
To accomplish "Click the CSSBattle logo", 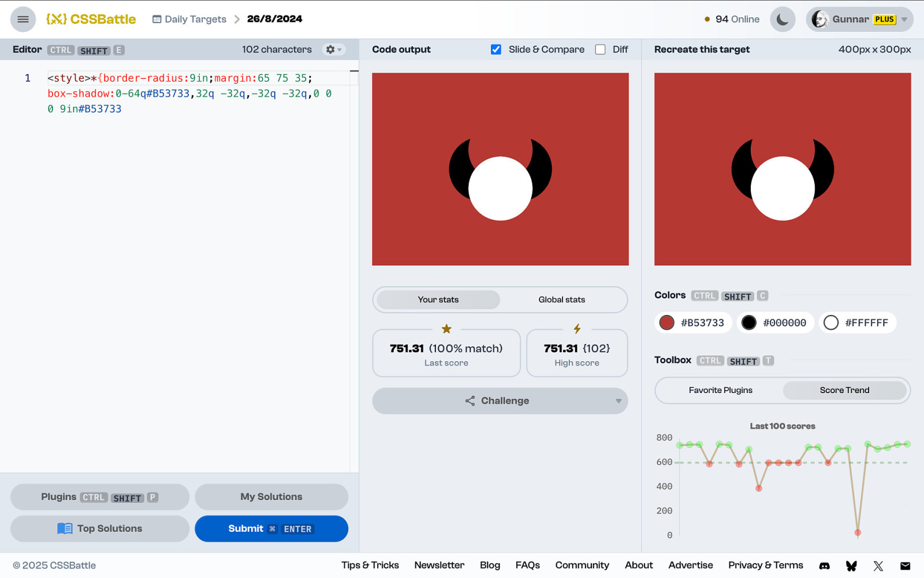I will 91,19.
